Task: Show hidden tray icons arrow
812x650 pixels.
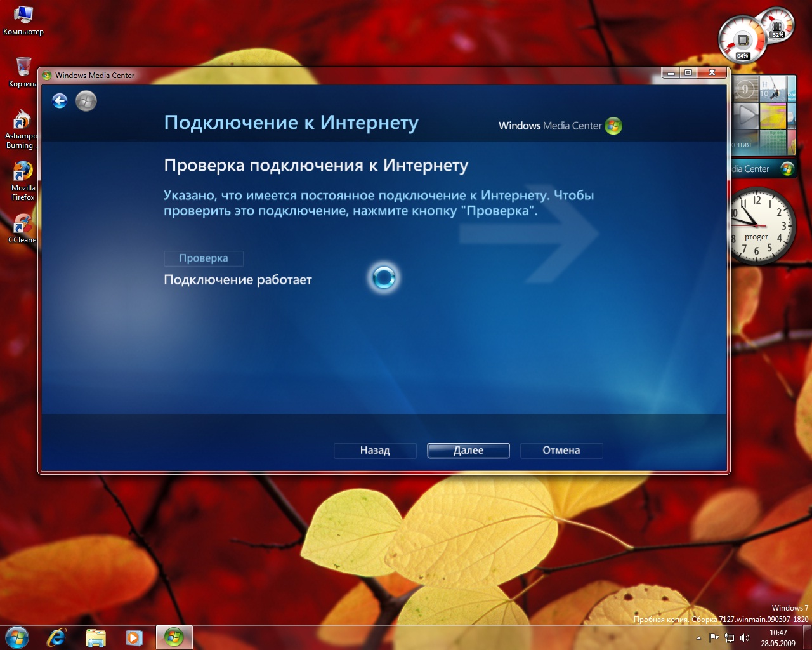Action: [698, 638]
